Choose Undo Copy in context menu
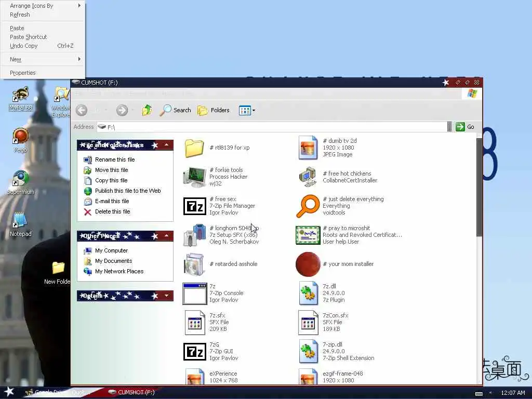This screenshot has height=399, width=532. [x=43, y=46]
